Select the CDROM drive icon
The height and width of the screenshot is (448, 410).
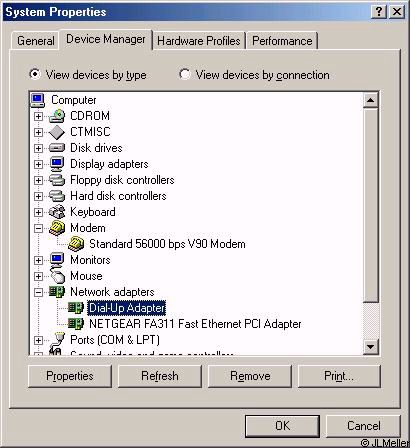pos(57,116)
